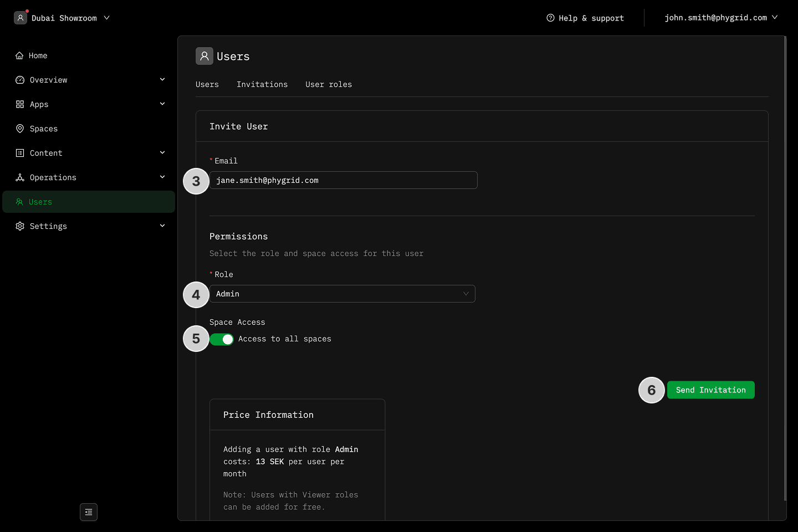798x532 pixels.
Task: Switch to the Invitations tab
Action: 262,84
